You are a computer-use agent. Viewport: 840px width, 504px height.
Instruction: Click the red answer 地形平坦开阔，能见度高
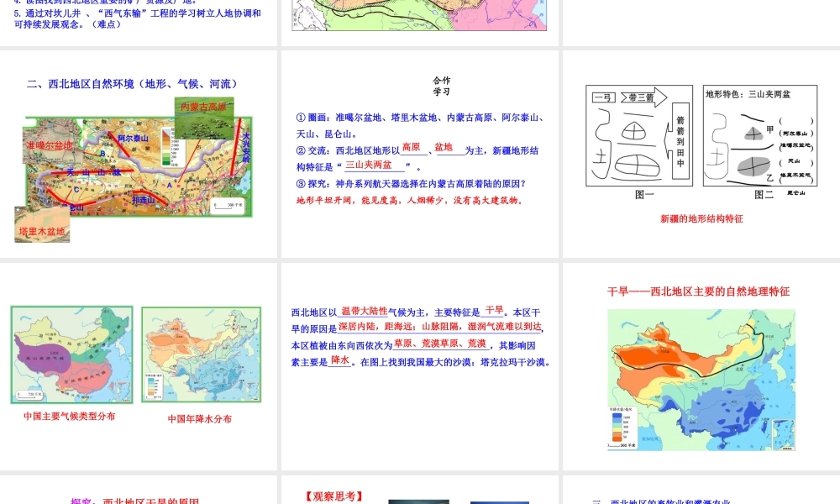click(x=409, y=200)
